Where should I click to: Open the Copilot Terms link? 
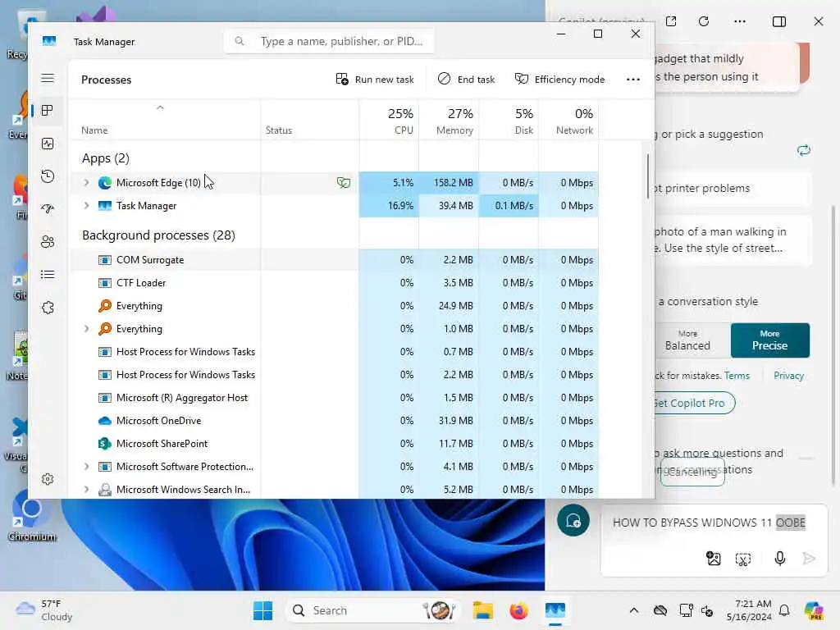click(737, 376)
